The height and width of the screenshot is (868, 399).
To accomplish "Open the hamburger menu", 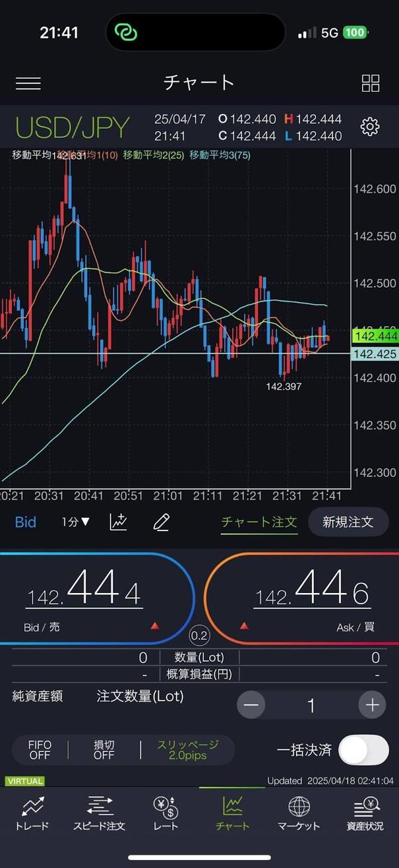I will (28, 83).
